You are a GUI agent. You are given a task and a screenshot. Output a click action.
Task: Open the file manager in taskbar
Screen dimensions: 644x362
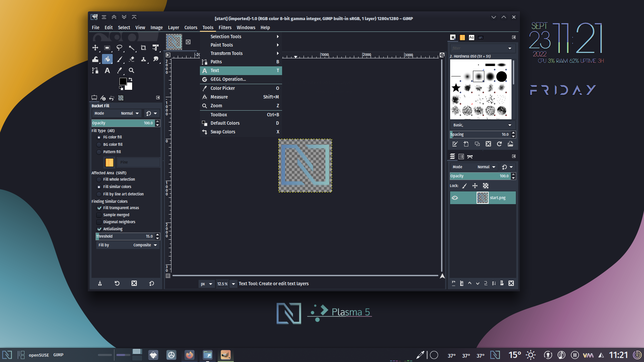pos(208,355)
